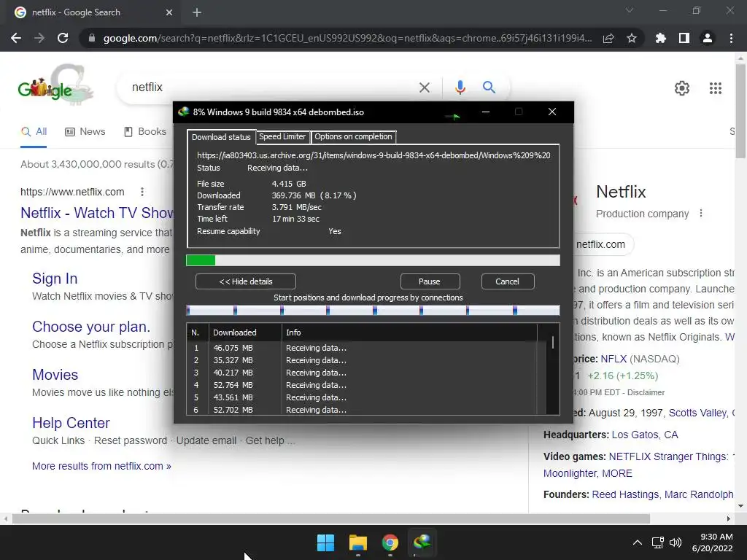Open the Choose your plan sitelink
The image size is (747, 560).
click(91, 327)
